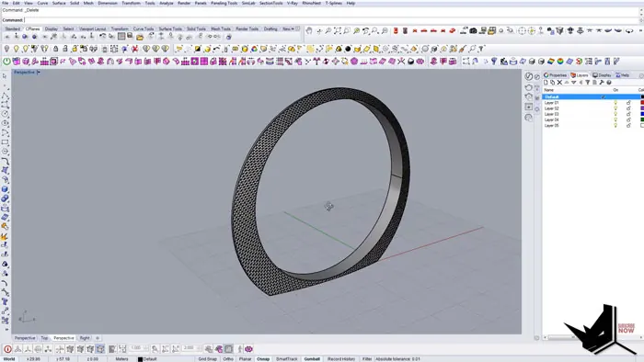
Task: Click the Delete Layer X icon in the Layers panel
Action: coord(559,83)
